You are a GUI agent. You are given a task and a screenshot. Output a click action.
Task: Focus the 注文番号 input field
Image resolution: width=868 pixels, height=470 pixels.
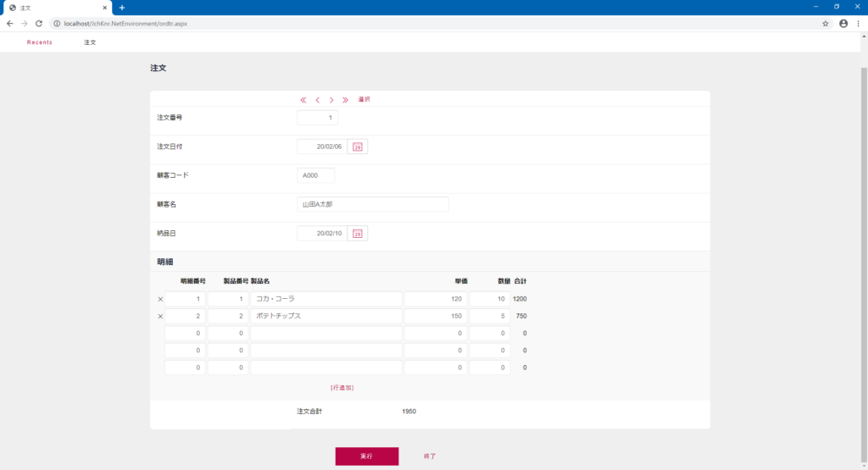coord(317,117)
